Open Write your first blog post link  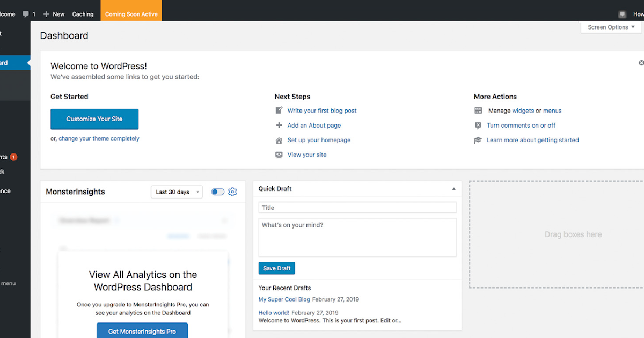click(322, 111)
